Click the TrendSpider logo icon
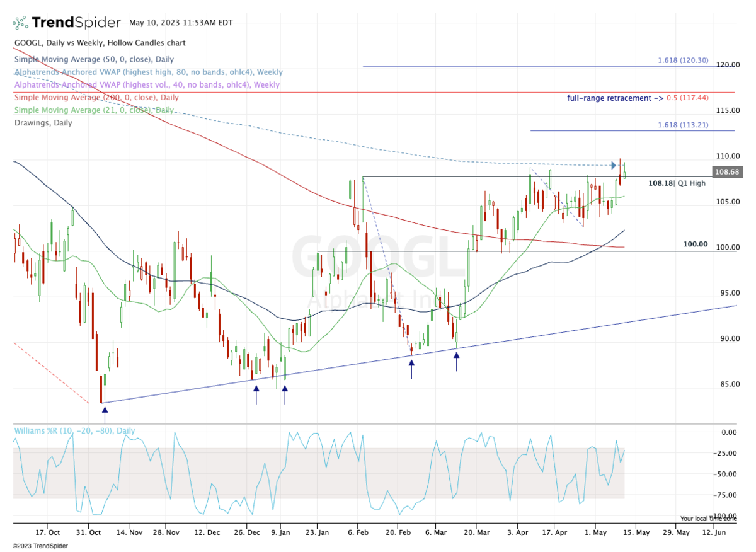Screen dimensions: 756x552 20,23
